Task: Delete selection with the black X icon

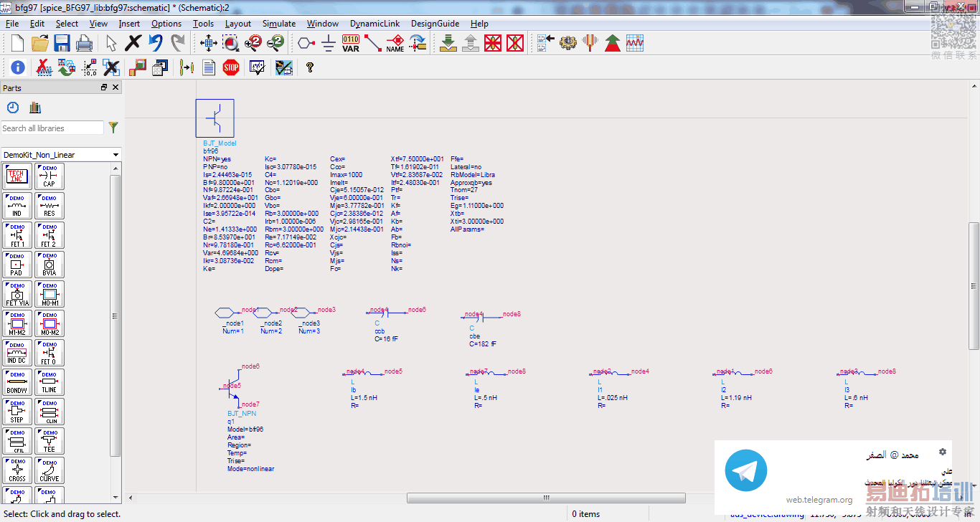Action: 133,43
